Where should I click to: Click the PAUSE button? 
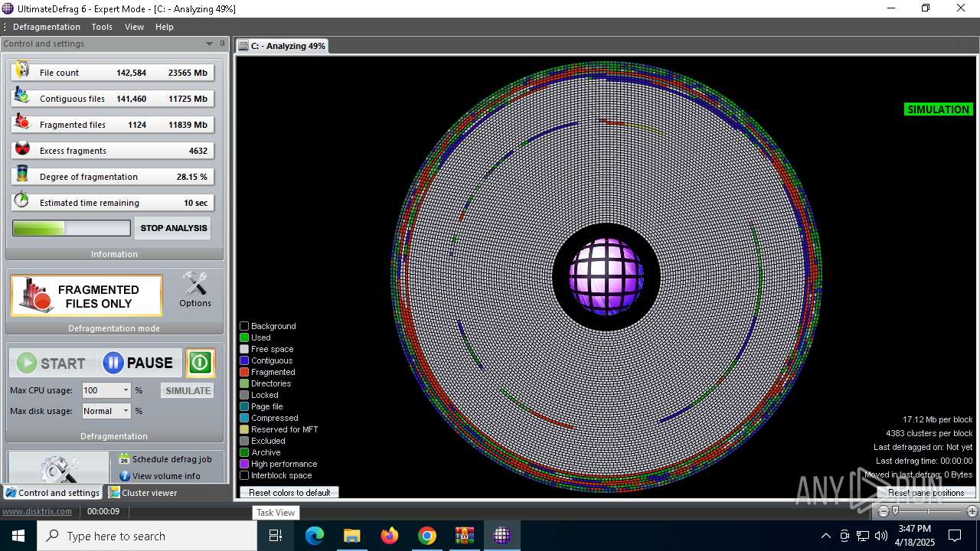(139, 363)
